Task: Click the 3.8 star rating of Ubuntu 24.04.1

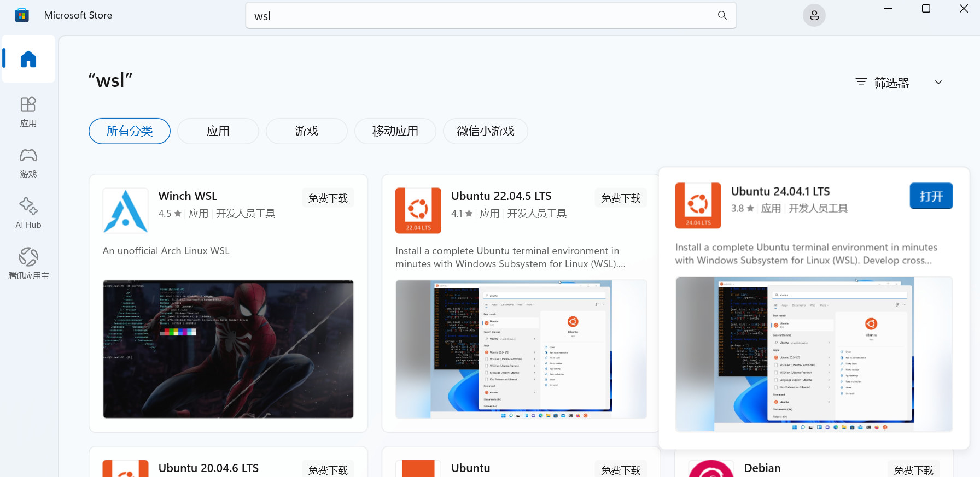Action: pyautogui.click(x=743, y=208)
